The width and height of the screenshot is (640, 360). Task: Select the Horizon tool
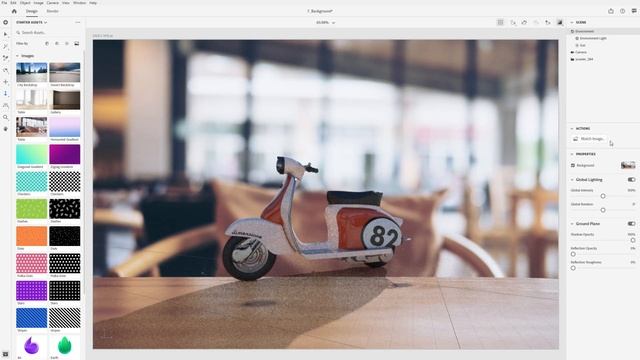[x=5, y=105]
